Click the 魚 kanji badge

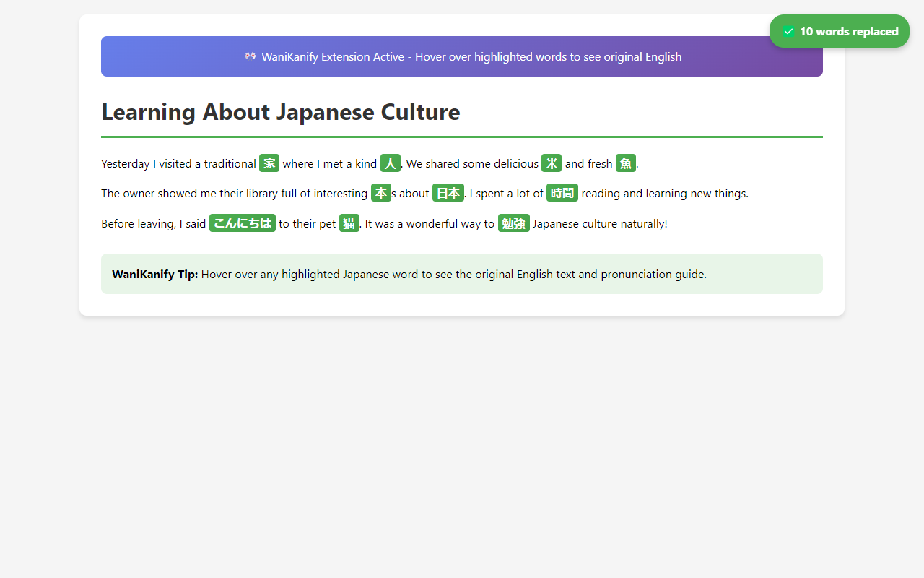click(626, 163)
